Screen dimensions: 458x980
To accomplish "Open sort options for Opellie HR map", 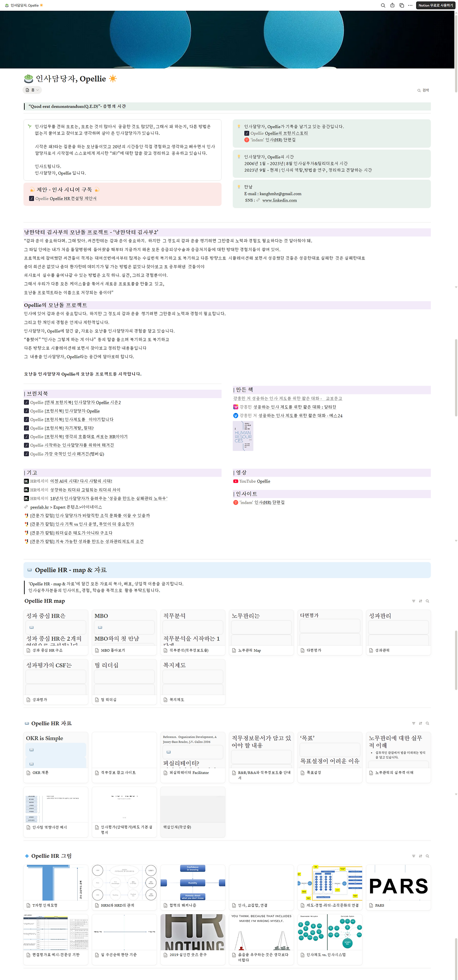I will (x=420, y=601).
